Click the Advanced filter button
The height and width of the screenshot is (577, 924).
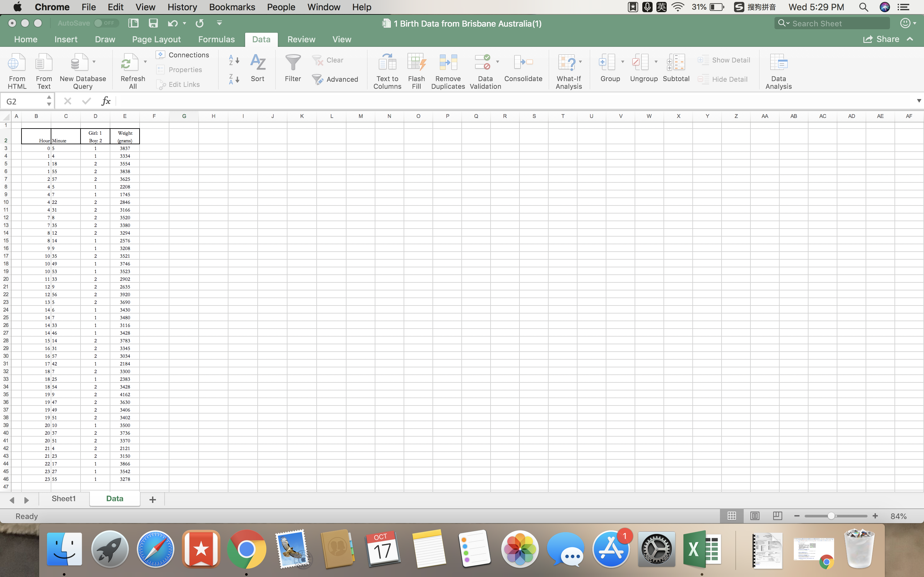point(335,79)
